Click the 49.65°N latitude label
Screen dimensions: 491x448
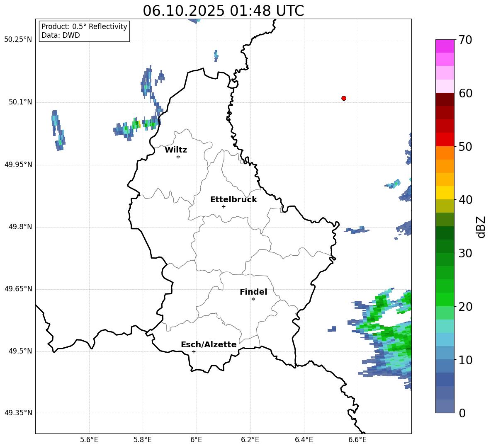(x=18, y=289)
